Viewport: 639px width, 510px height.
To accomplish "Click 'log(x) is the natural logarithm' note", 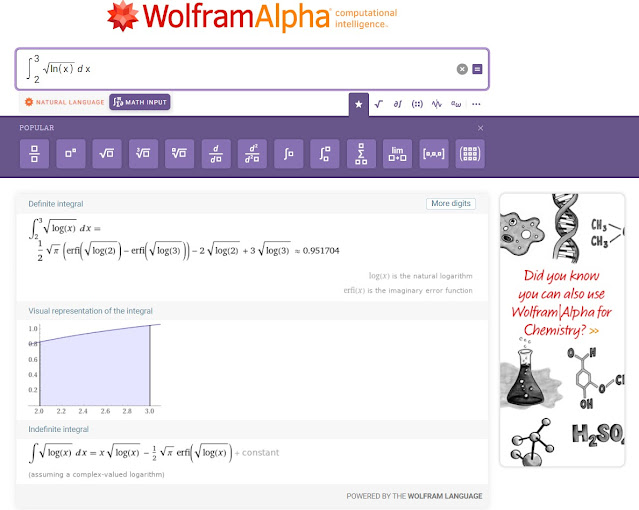I will click(x=421, y=276).
